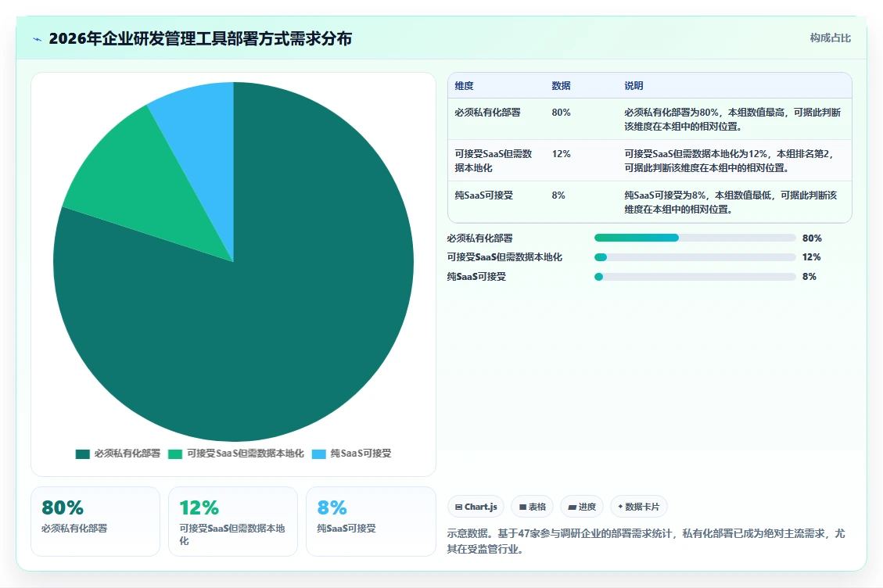Viewport: 883px width, 588px height.
Task: Click the chart title 2026年企业研发管理工具部署方式需求分布
Action: pos(200,39)
